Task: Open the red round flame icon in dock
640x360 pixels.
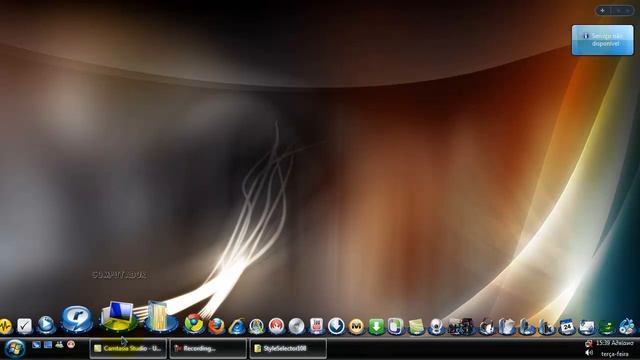Action: pyautogui.click(x=276, y=326)
